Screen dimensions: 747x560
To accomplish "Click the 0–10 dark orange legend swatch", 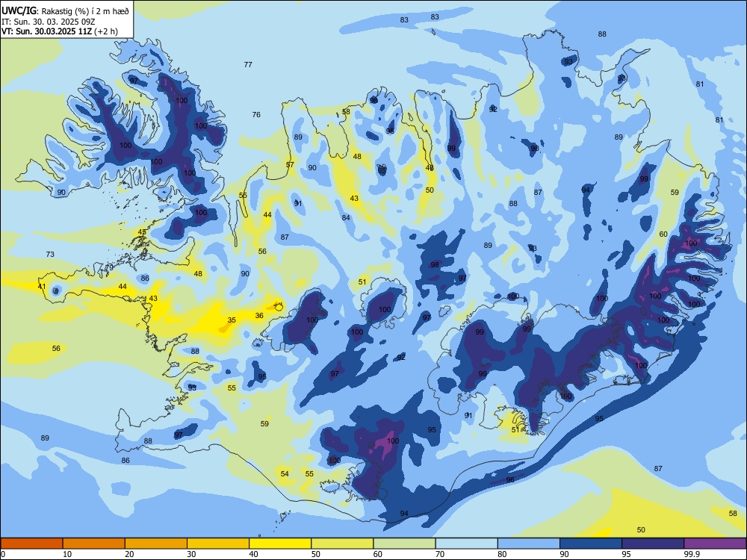I will 31,544.
